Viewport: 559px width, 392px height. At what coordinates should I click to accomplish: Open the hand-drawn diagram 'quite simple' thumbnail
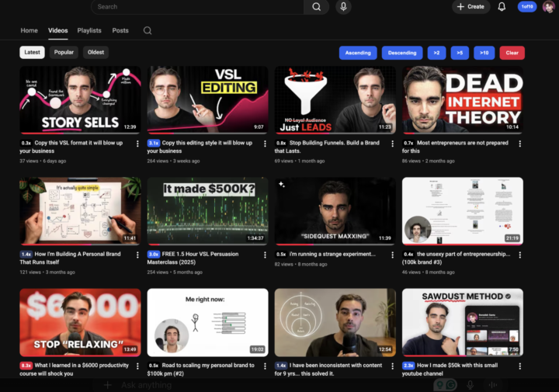point(80,211)
